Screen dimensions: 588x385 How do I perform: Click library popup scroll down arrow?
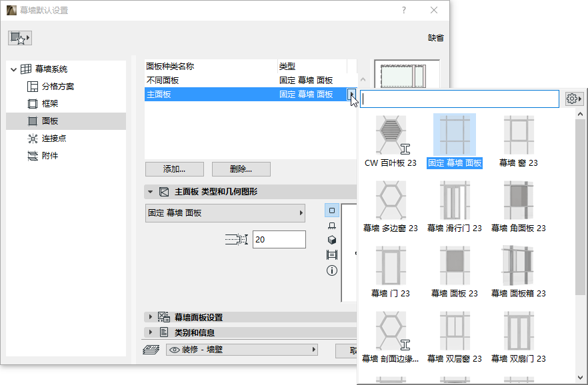[x=580, y=378]
